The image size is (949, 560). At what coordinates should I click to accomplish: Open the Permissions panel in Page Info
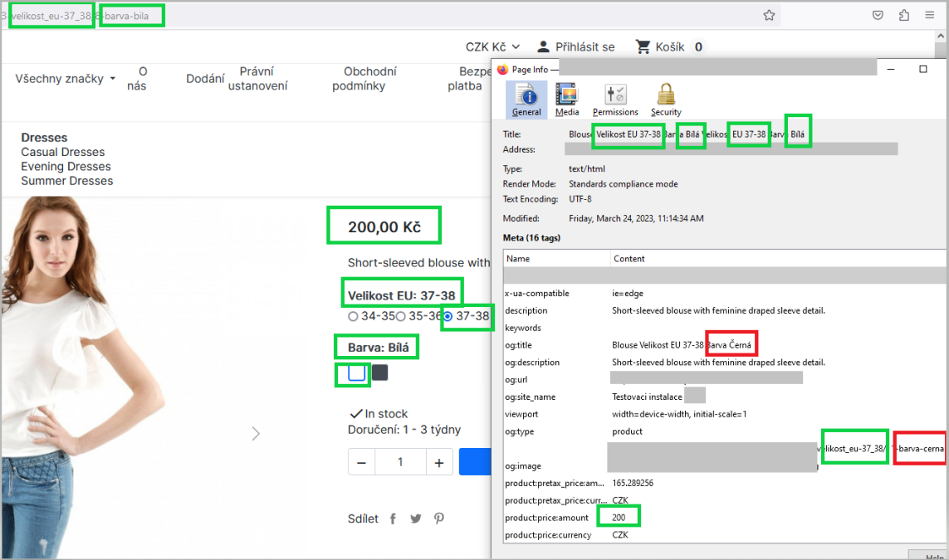[615, 98]
